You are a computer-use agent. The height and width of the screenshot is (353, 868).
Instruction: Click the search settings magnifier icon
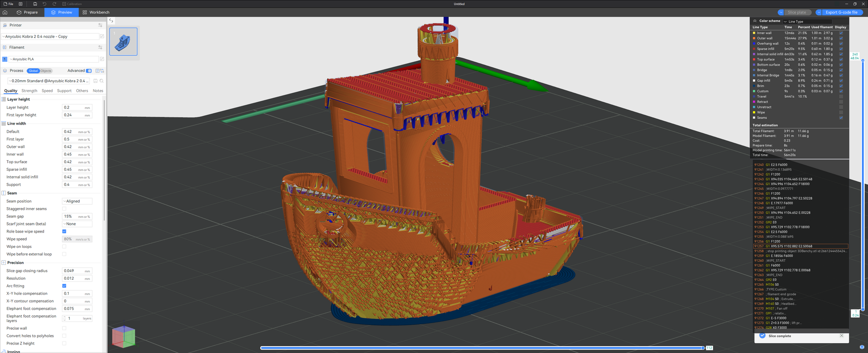(x=102, y=81)
